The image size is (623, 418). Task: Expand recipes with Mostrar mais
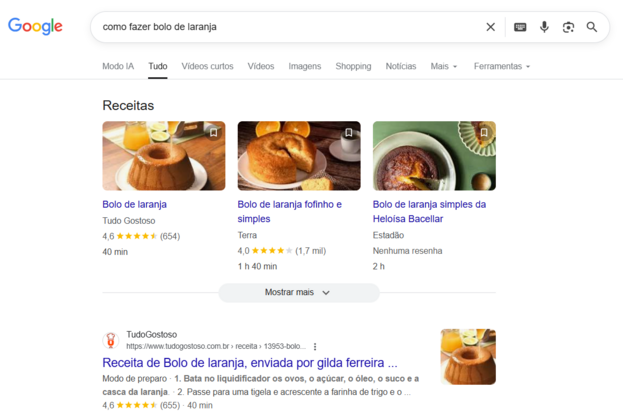(298, 292)
